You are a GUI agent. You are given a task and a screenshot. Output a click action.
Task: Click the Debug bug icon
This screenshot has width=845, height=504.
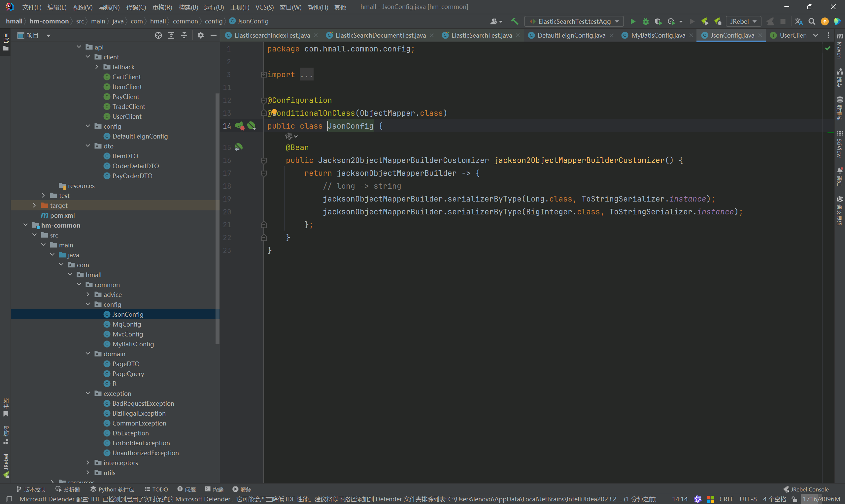(645, 21)
